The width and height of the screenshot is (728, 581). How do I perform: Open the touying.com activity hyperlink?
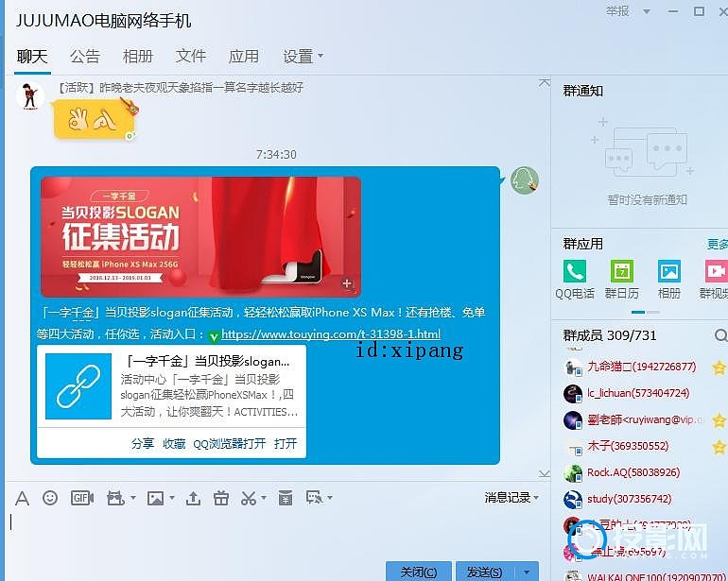click(x=331, y=334)
